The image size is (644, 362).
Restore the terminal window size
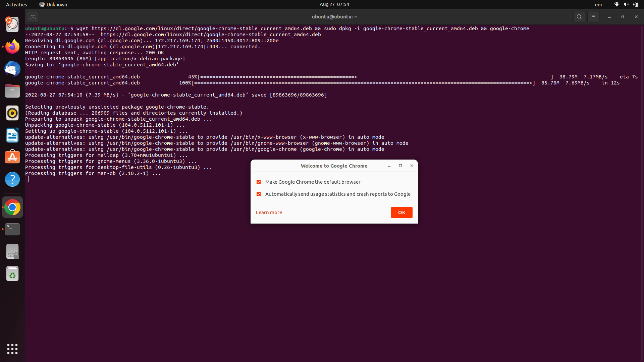click(623, 17)
